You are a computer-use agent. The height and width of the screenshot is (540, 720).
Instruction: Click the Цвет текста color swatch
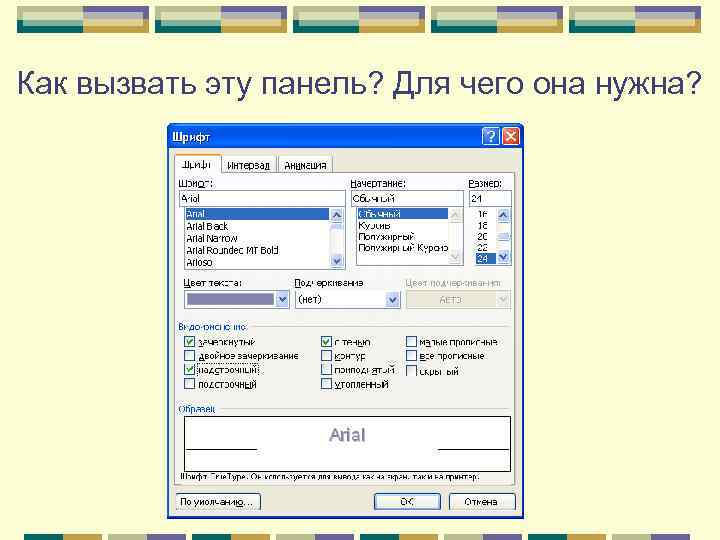click(x=231, y=299)
